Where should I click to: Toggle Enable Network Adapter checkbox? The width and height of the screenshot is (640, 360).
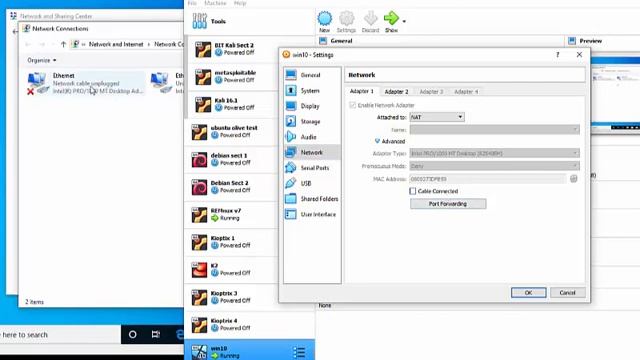(x=352, y=105)
